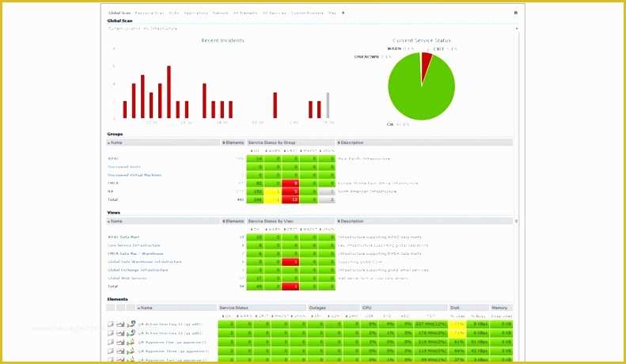This screenshot has width=626, height=364.
Task: Open Global Web Services view
Action: [127, 279]
